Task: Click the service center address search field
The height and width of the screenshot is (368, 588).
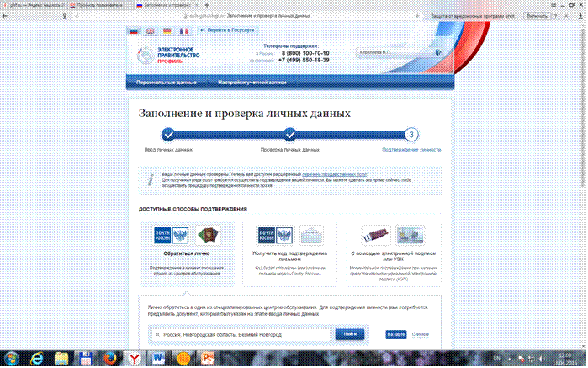Action: (x=244, y=335)
